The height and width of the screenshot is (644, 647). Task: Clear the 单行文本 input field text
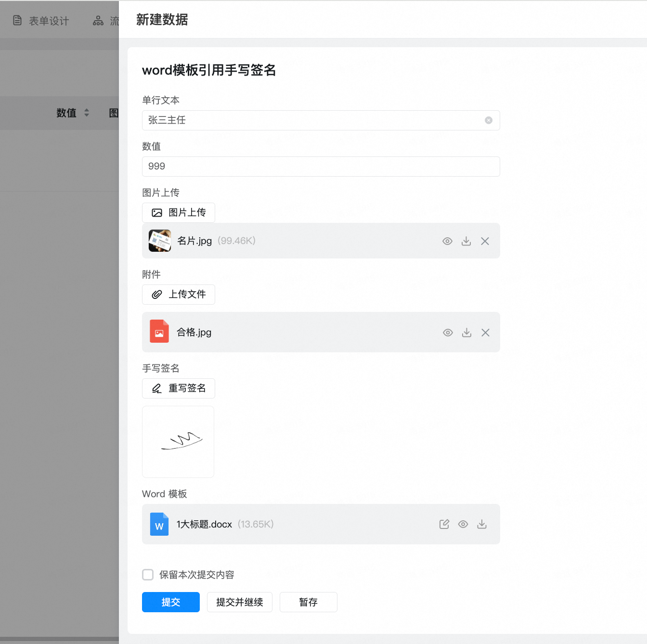pos(488,120)
